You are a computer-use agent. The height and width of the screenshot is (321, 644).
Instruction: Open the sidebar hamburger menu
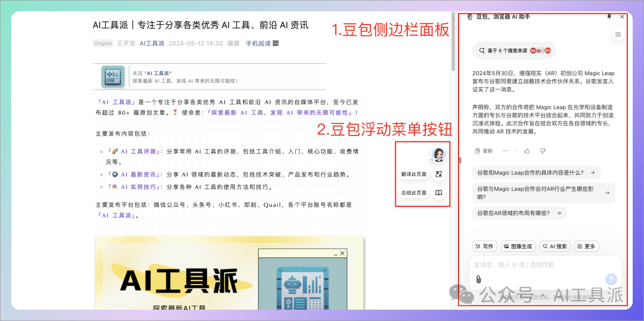618,35
